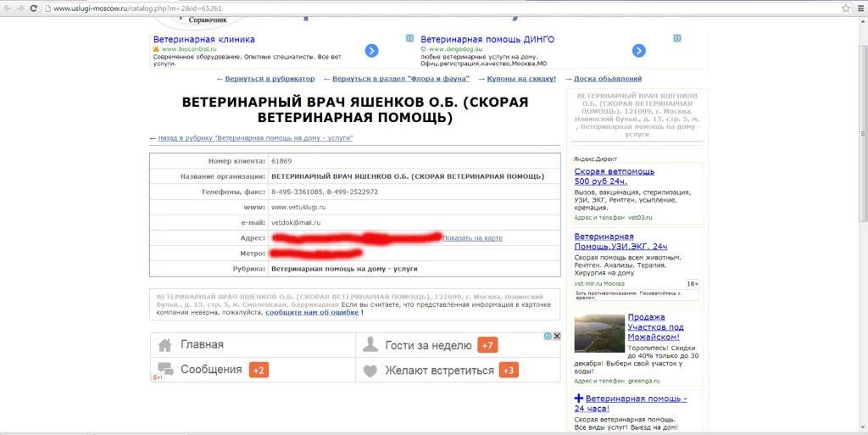
Task: Click the address bar URL field
Action: coord(442,8)
